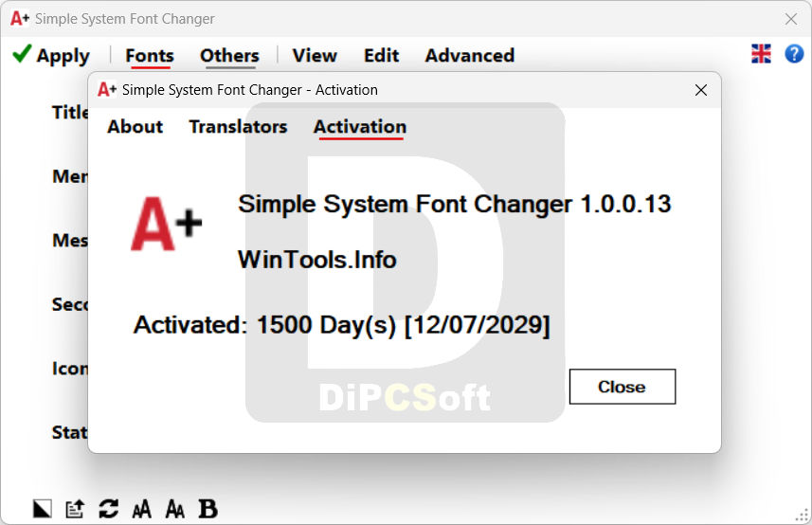Open the blue help question mark icon

(794, 54)
